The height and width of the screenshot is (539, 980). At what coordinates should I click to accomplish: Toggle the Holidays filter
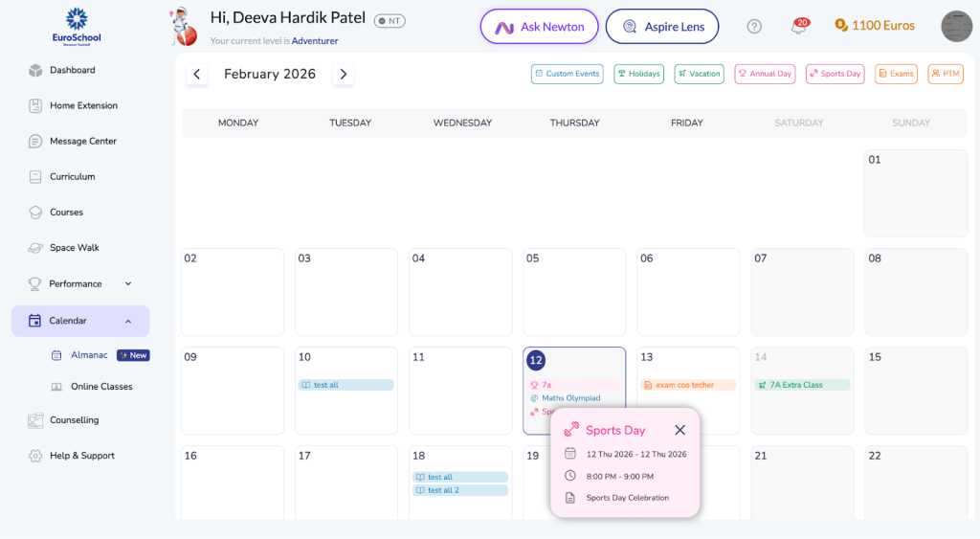coord(638,74)
